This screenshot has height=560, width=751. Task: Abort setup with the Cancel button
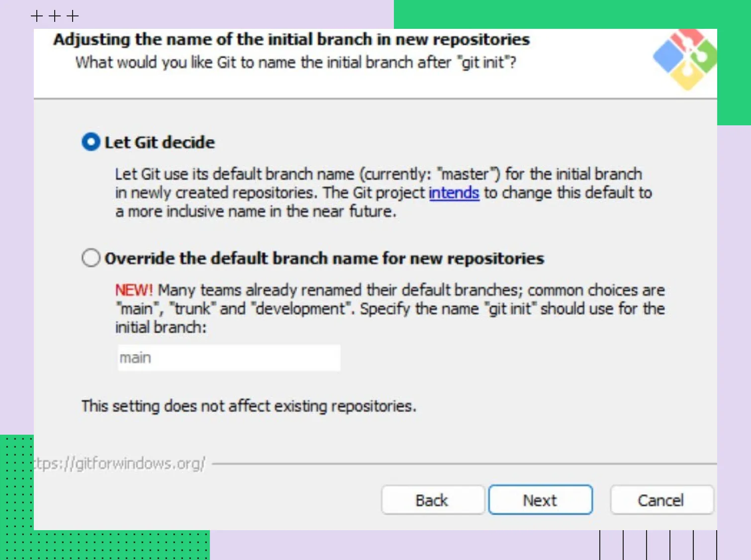click(x=661, y=500)
